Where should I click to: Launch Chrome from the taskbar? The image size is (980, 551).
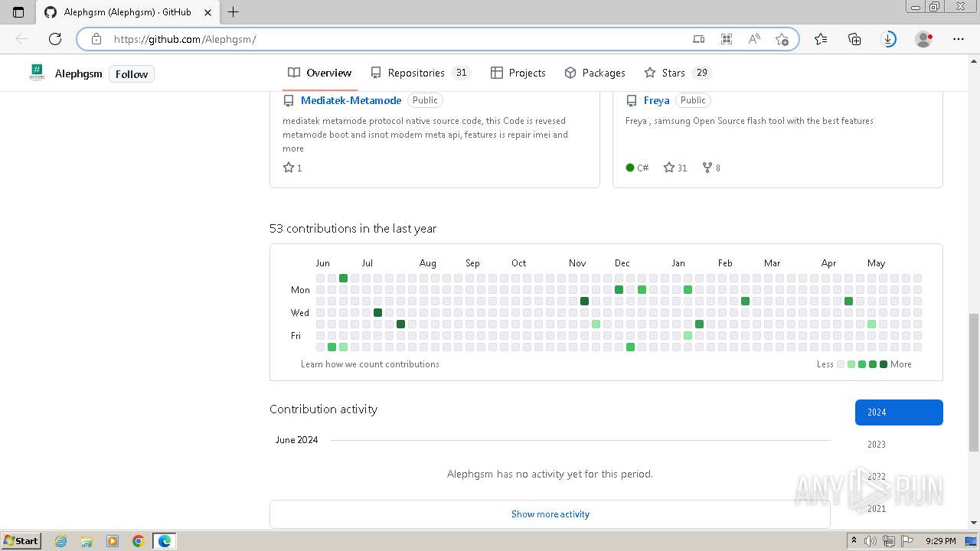[139, 541]
